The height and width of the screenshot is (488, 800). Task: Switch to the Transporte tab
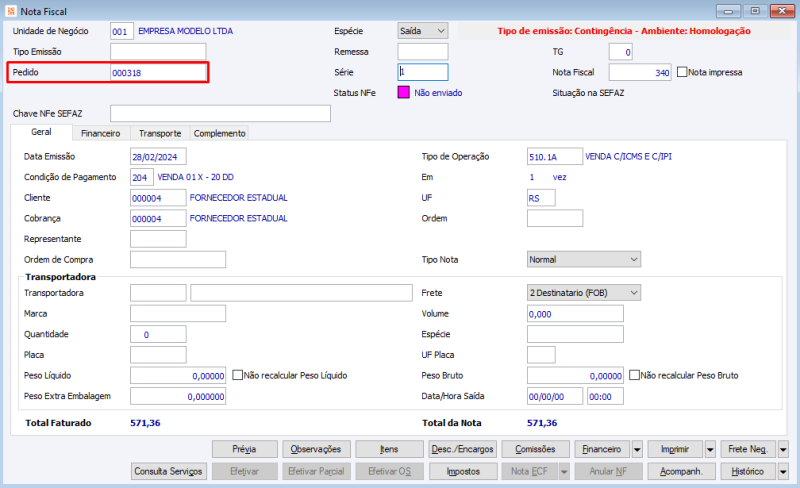tap(160, 133)
